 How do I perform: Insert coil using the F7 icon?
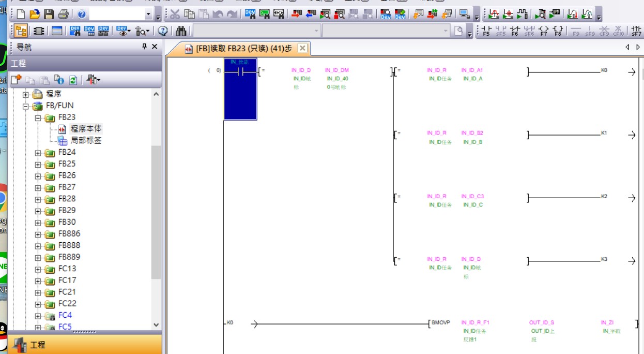[x=543, y=31]
